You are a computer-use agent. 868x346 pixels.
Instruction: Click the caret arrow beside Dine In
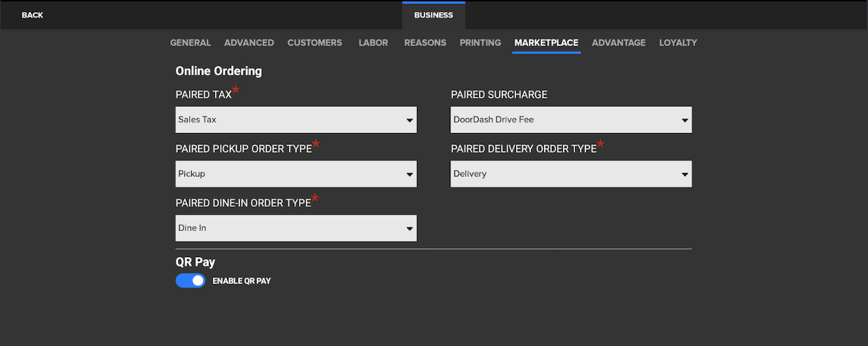tap(410, 229)
